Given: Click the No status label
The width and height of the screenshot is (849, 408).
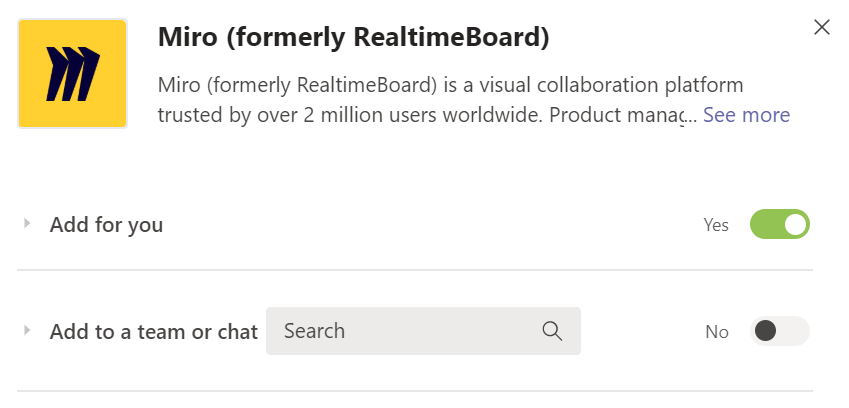Looking at the screenshot, I should pyautogui.click(x=717, y=332).
